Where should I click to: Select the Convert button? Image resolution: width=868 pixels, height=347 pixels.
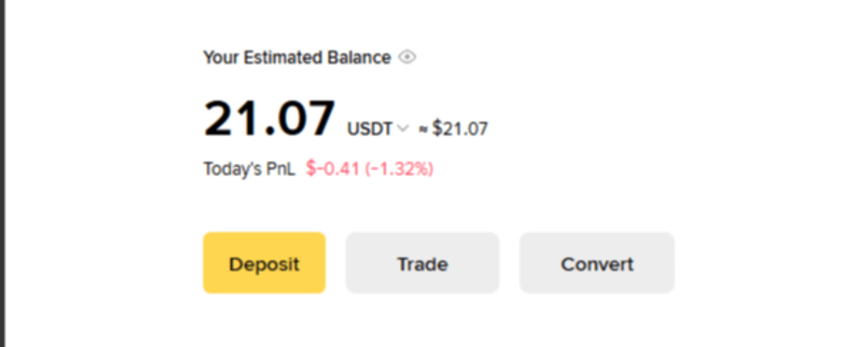pyautogui.click(x=597, y=263)
